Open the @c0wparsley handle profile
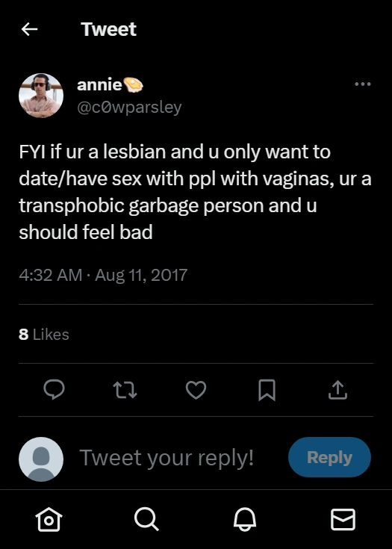392x549 pixels. click(x=129, y=107)
